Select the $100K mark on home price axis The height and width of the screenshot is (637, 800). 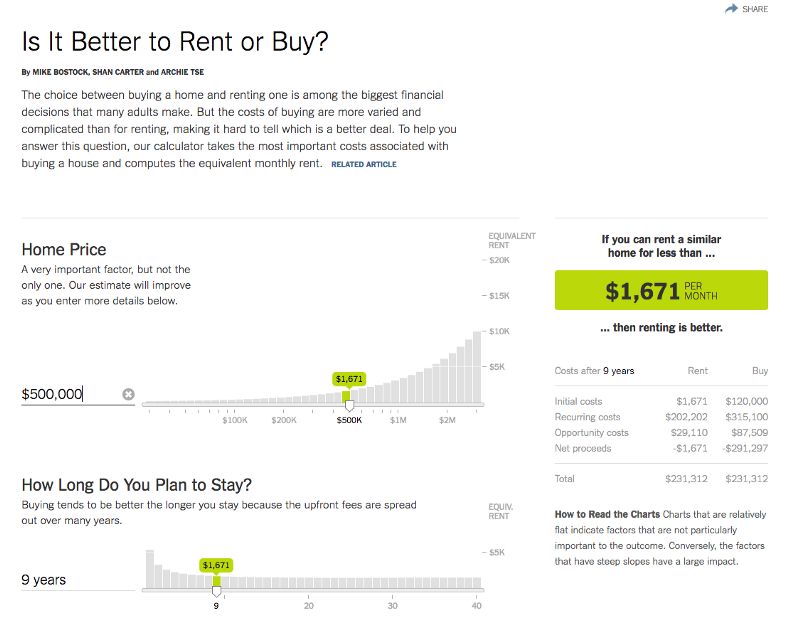[235, 420]
